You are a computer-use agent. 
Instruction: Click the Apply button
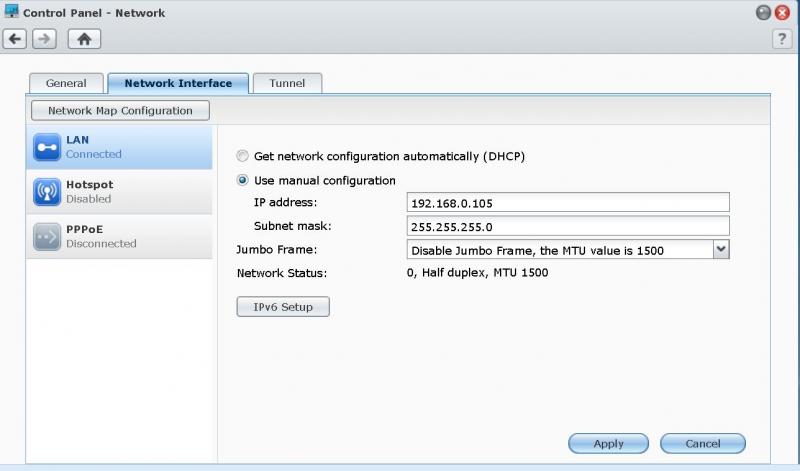[608, 443]
